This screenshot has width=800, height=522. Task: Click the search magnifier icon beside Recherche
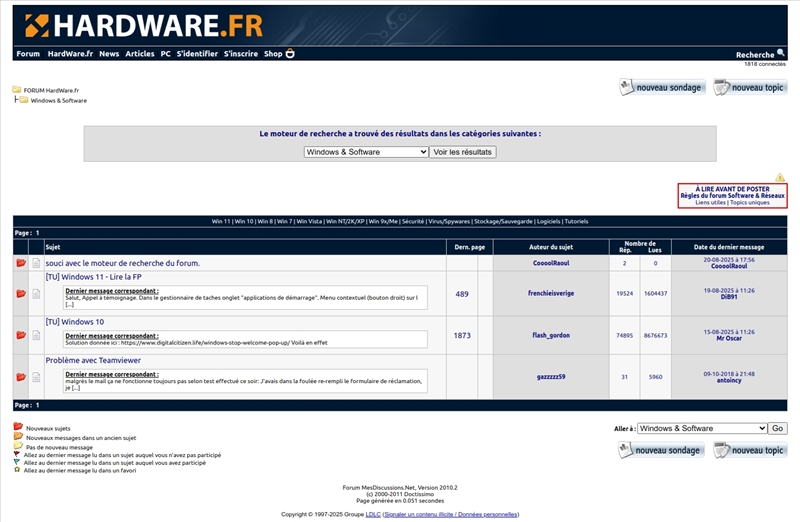781,54
